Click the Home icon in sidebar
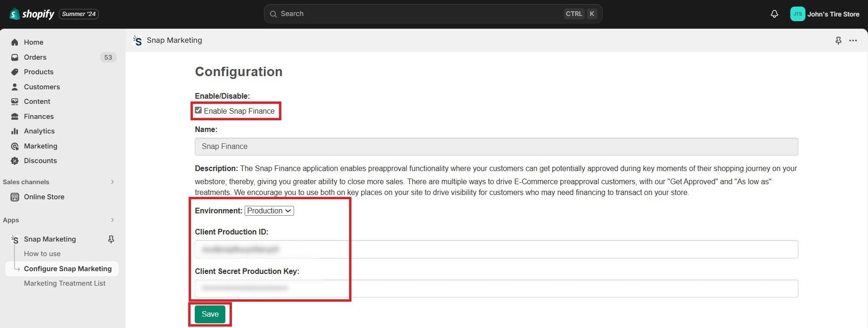868x328 pixels. 15,42
